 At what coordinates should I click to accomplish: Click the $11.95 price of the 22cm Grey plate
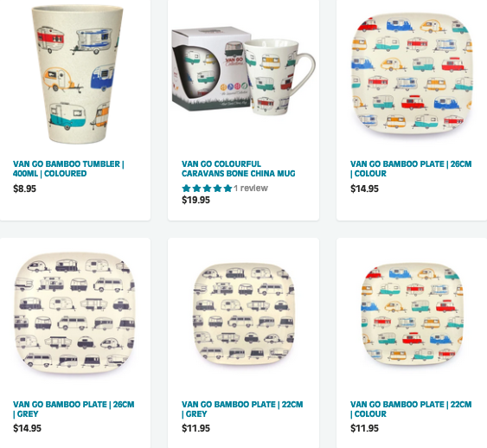click(196, 428)
